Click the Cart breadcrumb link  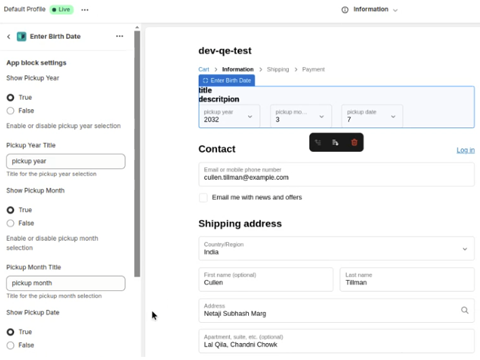pos(204,69)
